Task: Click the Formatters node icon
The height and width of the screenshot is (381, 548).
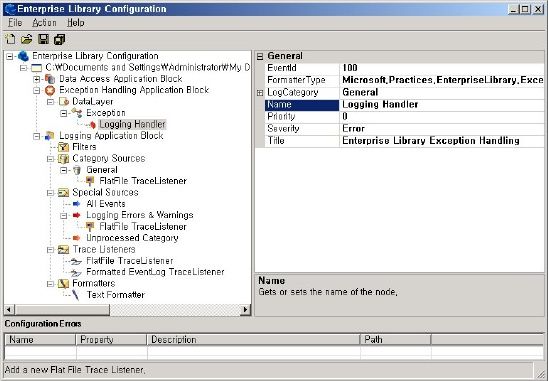Action: 64,283
